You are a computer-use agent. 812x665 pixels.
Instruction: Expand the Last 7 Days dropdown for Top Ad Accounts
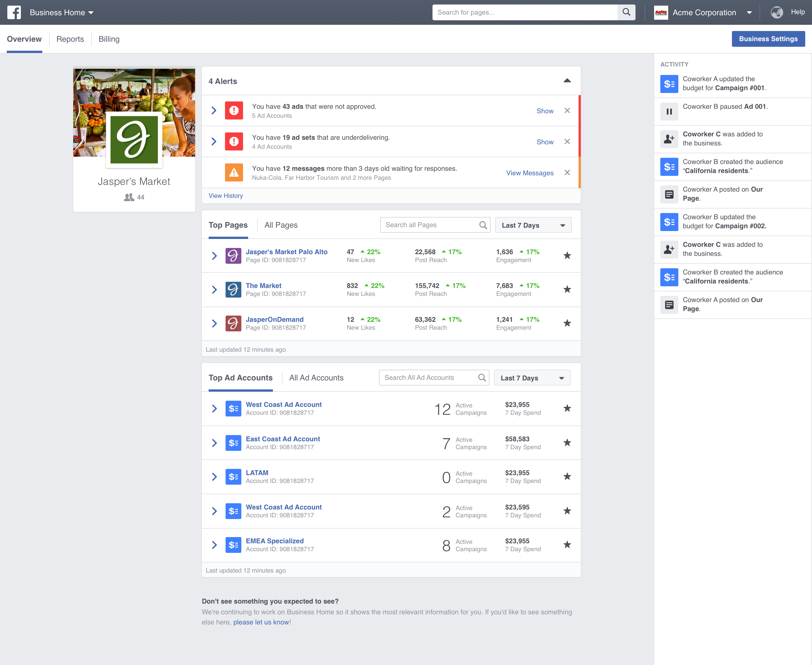pyautogui.click(x=531, y=378)
